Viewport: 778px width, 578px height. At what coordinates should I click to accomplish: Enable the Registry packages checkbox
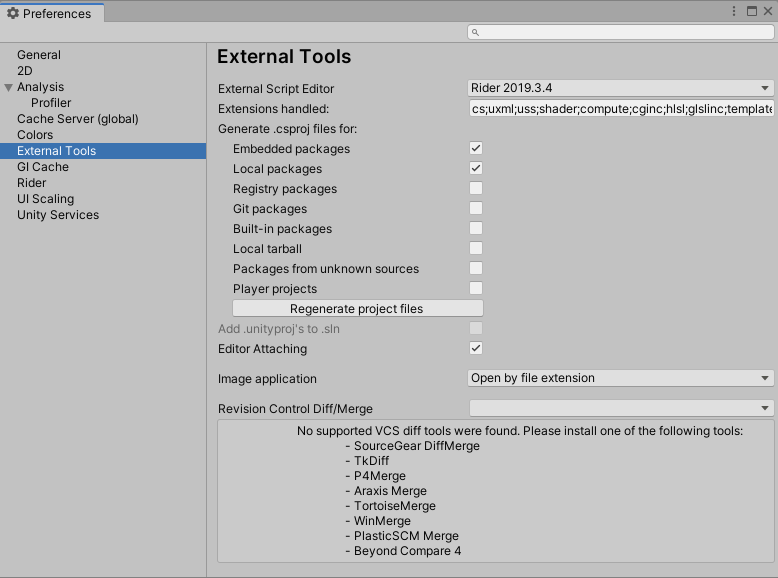coord(476,188)
